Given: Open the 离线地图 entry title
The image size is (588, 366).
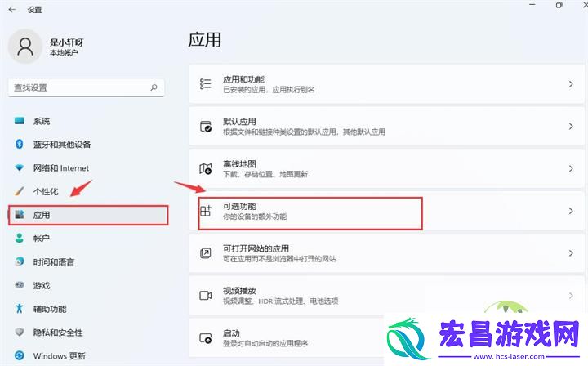Looking at the screenshot, I should point(239,164).
